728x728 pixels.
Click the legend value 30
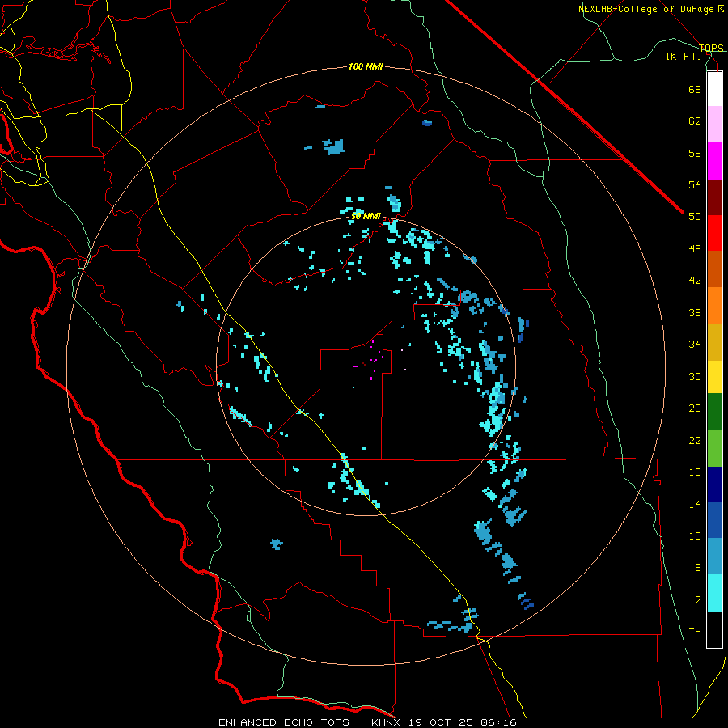tap(695, 376)
